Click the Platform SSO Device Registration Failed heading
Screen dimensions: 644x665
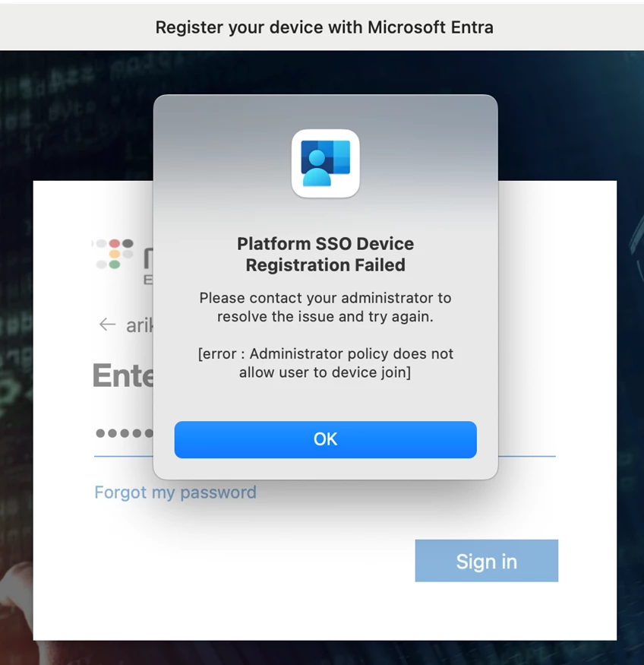[x=325, y=254]
